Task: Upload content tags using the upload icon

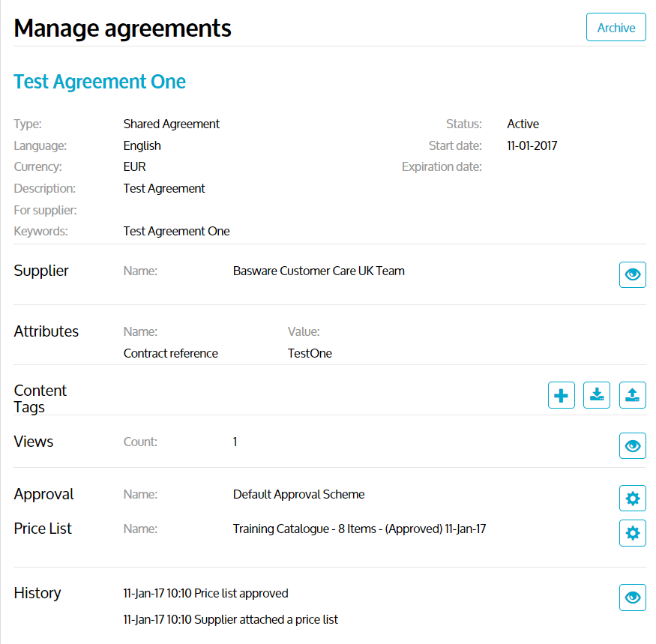Action: coord(632,395)
